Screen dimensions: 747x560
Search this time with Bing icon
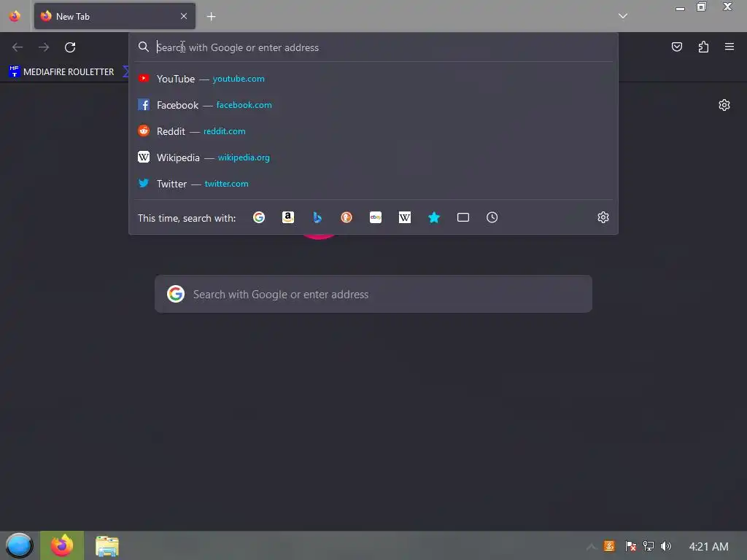(x=317, y=217)
